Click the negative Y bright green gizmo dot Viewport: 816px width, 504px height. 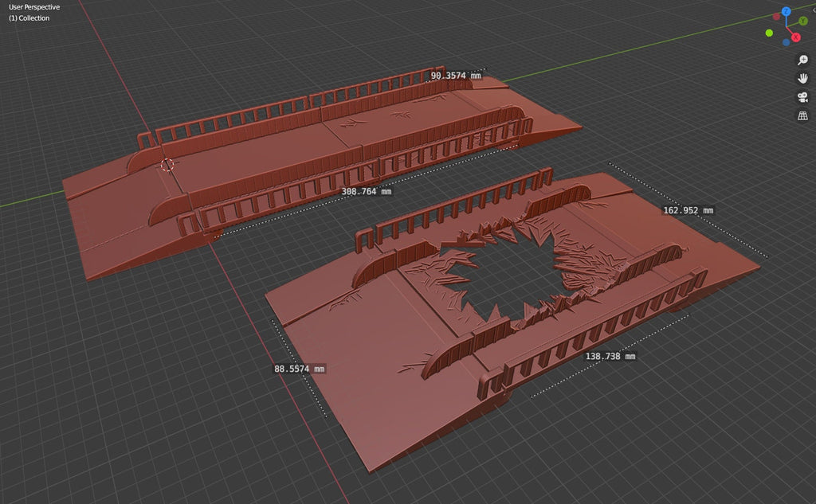point(769,33)
